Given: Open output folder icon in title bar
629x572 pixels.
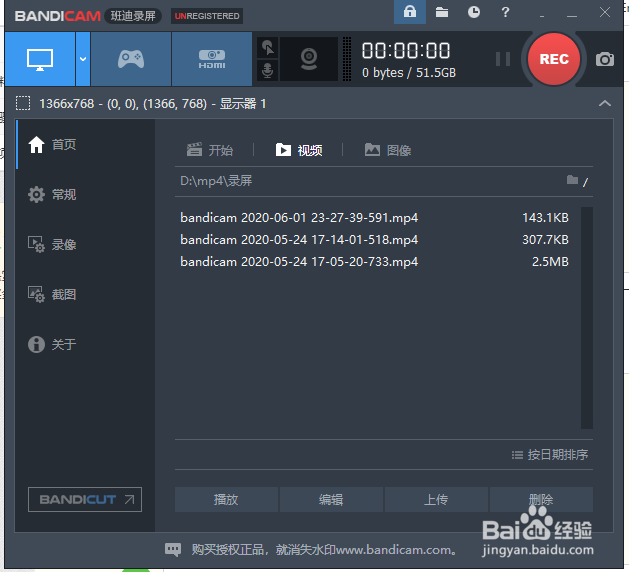Looking at the screenshot, I should pyautogui.click(x=442, y=12).
